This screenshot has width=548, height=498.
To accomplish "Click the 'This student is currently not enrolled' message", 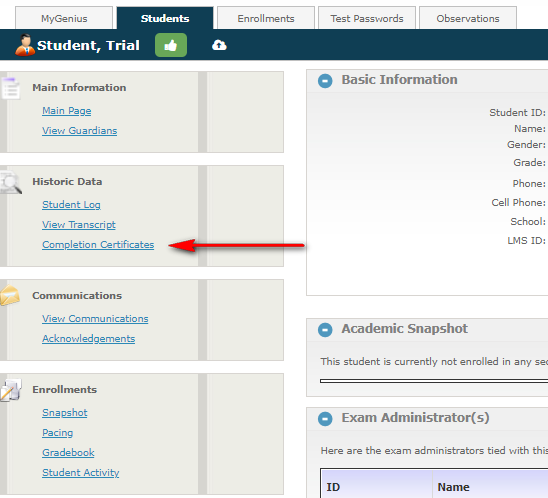I will coord(434,361).
